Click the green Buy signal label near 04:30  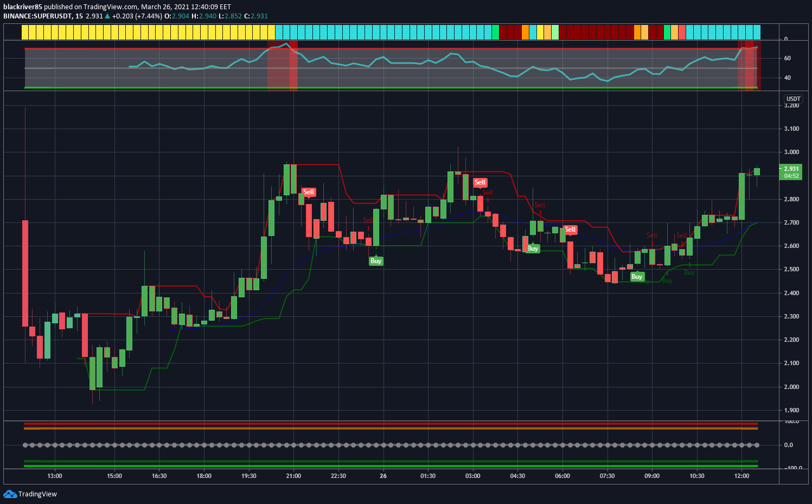[533, 248]
